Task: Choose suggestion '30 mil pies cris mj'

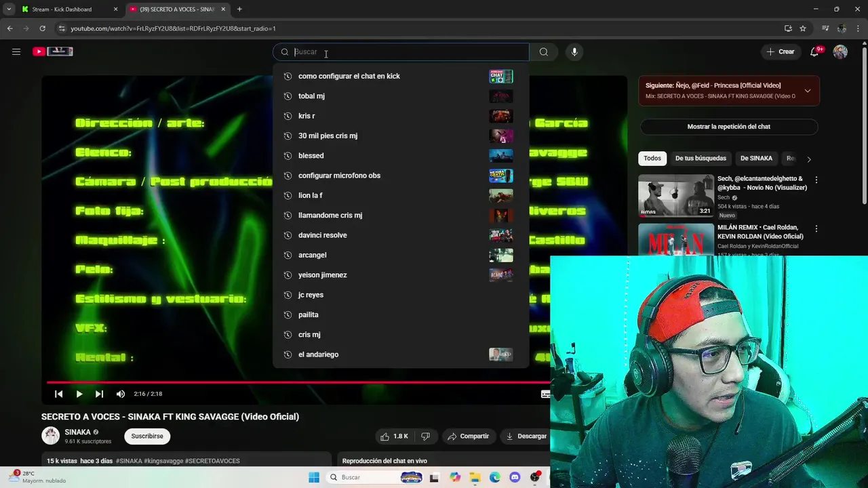Action: [401, 136]
